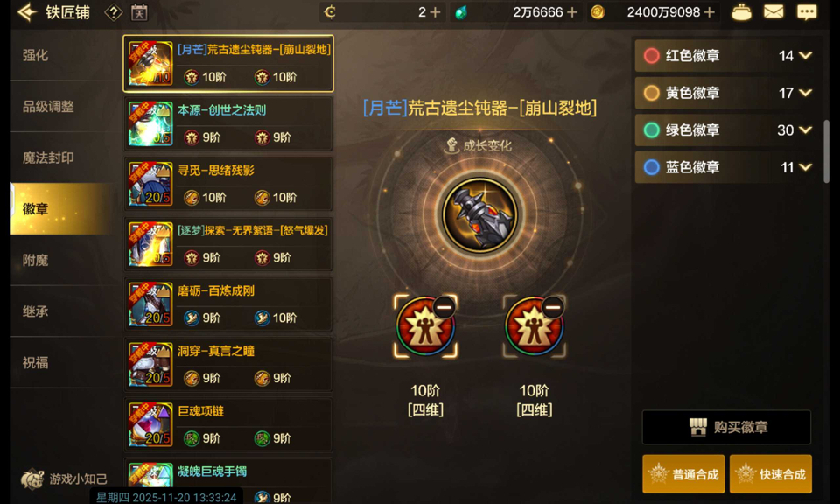Click the green circle of 绿色徽章

coord(651,130)
